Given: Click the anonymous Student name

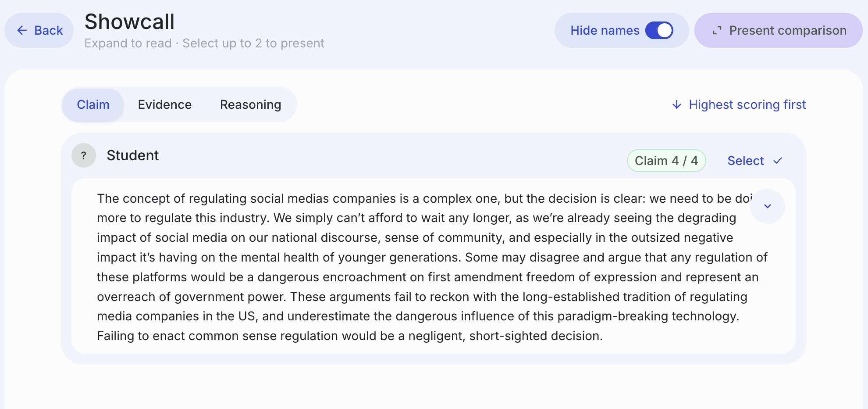Looking at the screenshot, I should [133, 155].
